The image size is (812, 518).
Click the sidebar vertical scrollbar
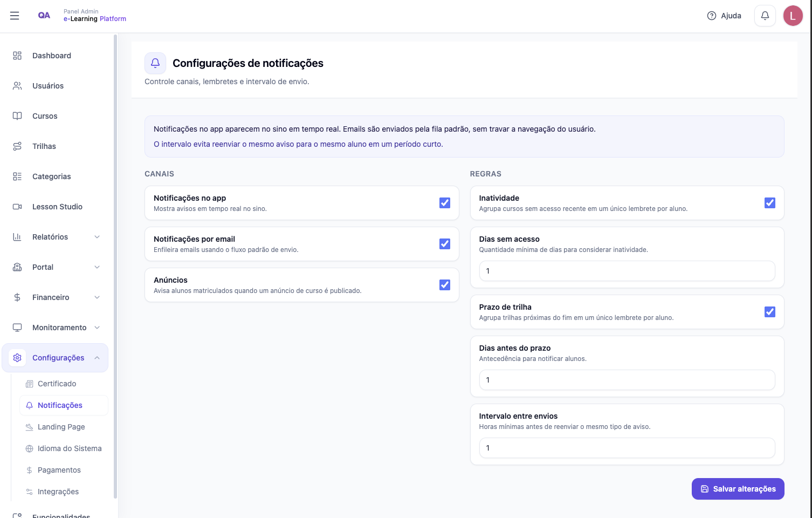click(115, 267)
